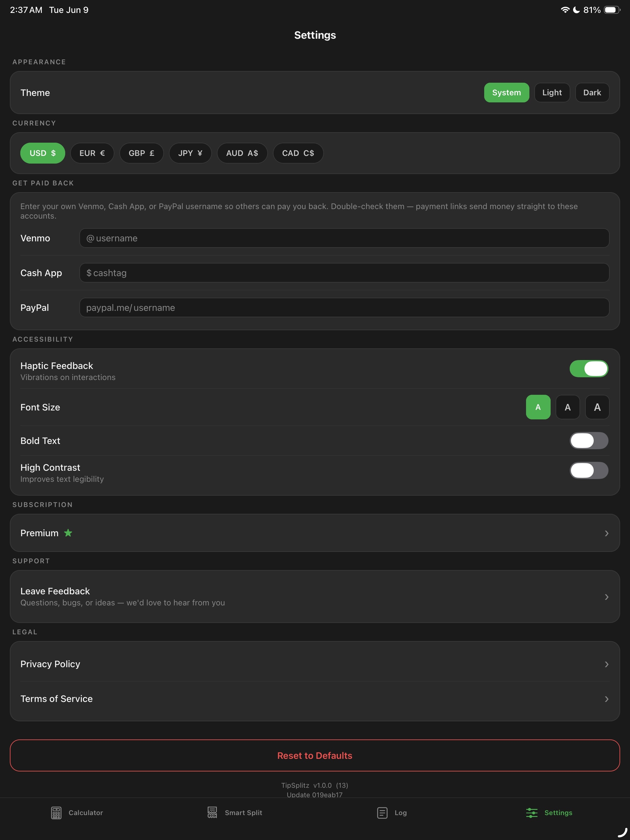Open the Terms of Service entry
Image resolution: width=630 pixels, height=840 pixels.
(x=315, y=699)
